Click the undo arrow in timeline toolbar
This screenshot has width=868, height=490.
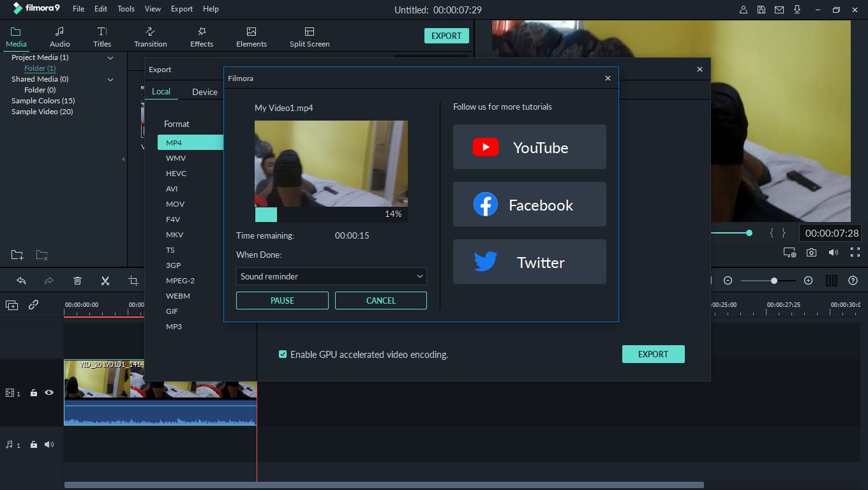click(x=21, y=281)
